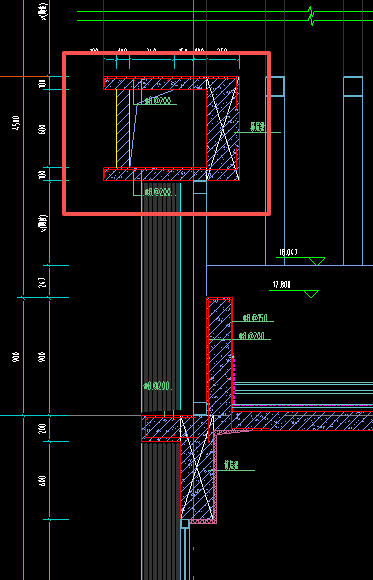Select the orange horizontal line at the left edge
Image resolution: width=373 pixels, height=580 pixels.
(24, 77)
